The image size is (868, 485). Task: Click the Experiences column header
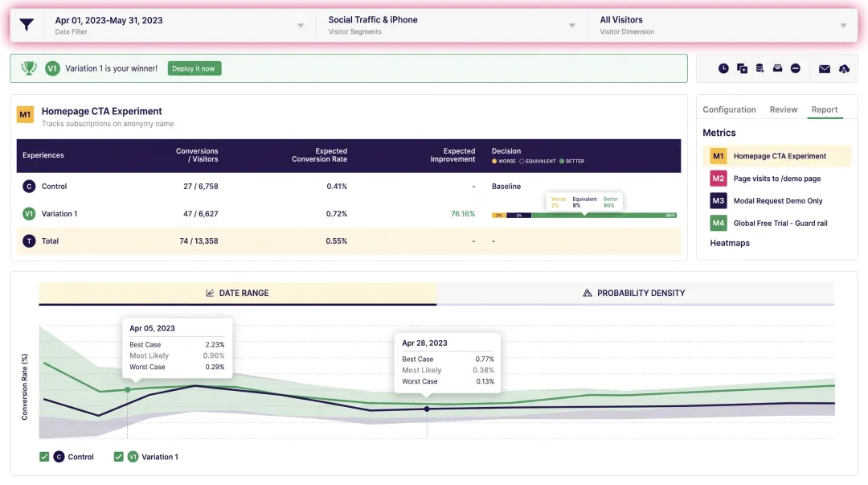(43, 155)
